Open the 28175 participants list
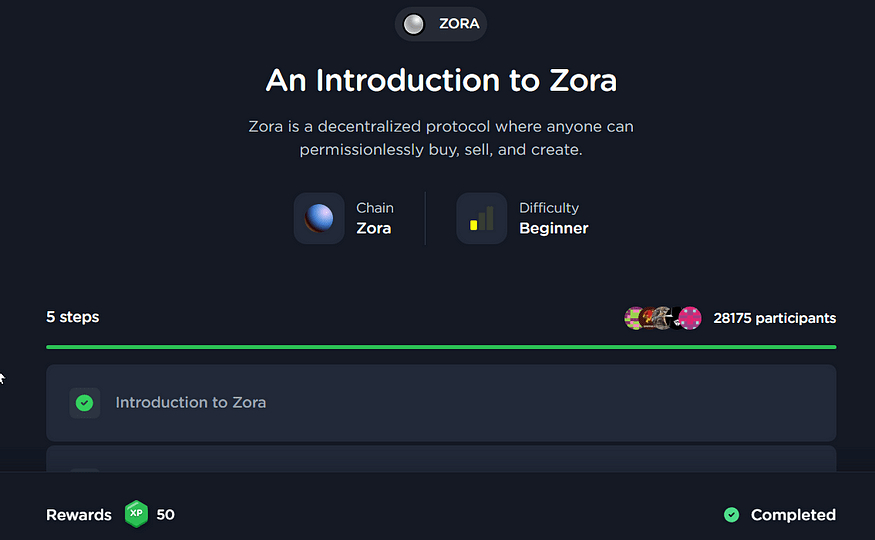The image size is (875, 540). tap(774, 318)
